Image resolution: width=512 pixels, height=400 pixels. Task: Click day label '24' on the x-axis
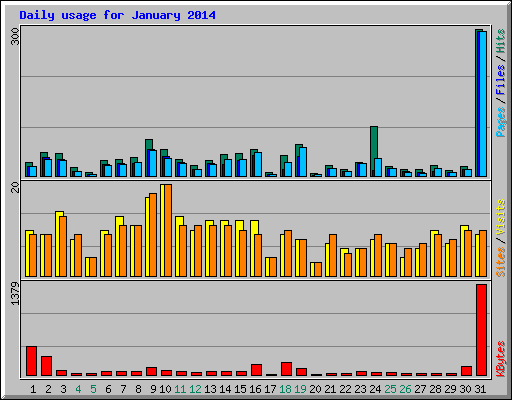coord(375,389)
